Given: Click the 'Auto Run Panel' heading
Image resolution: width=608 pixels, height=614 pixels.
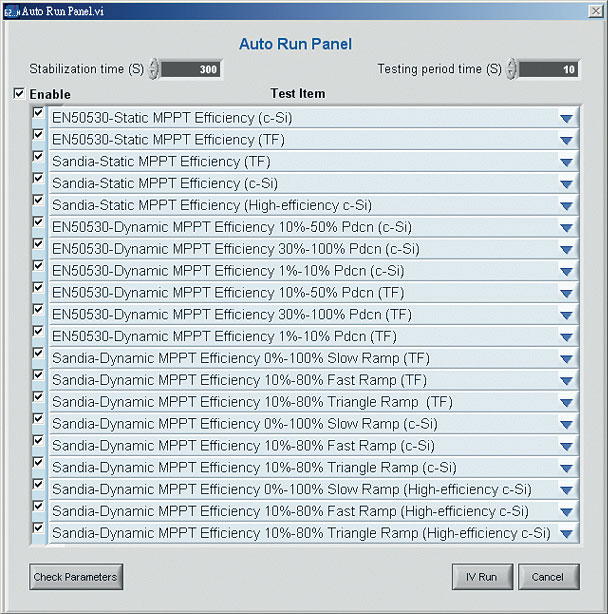Looking at the screenshot, I should coord(296,44).
